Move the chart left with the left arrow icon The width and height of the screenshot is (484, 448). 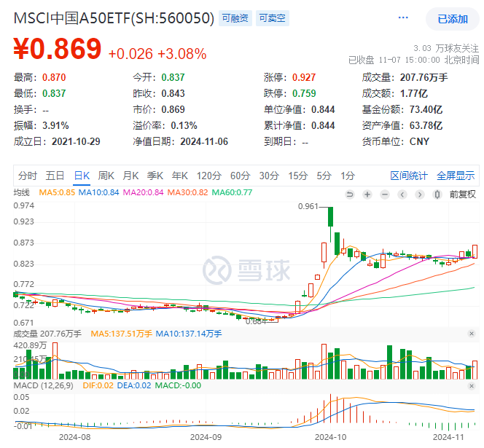(402, 194)
